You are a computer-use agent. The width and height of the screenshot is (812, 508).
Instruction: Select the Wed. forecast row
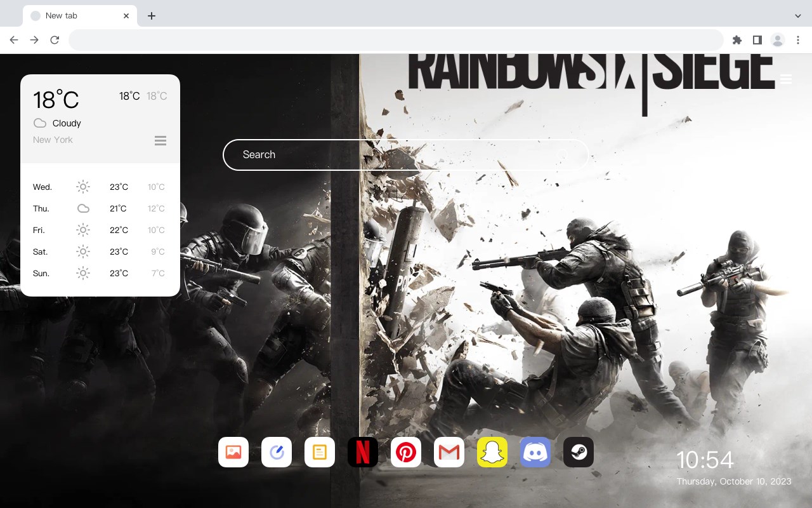pos(100,187)
